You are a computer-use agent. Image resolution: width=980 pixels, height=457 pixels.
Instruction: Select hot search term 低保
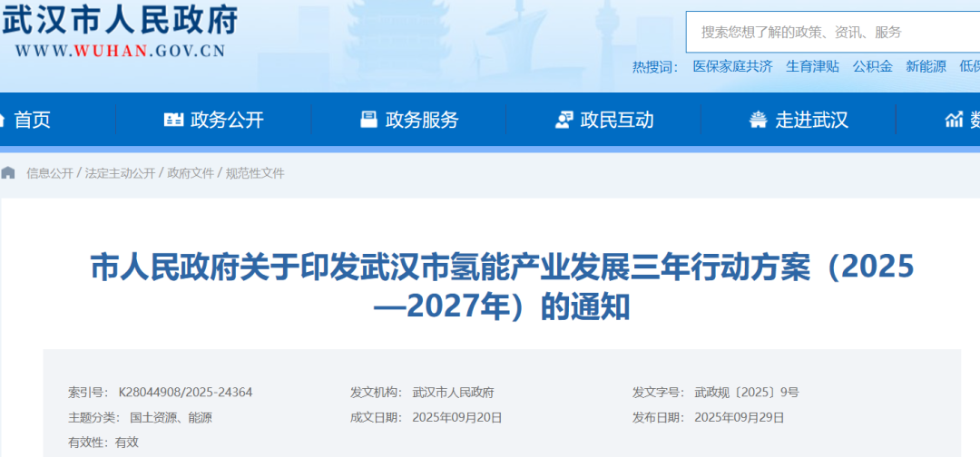point(969,66)
